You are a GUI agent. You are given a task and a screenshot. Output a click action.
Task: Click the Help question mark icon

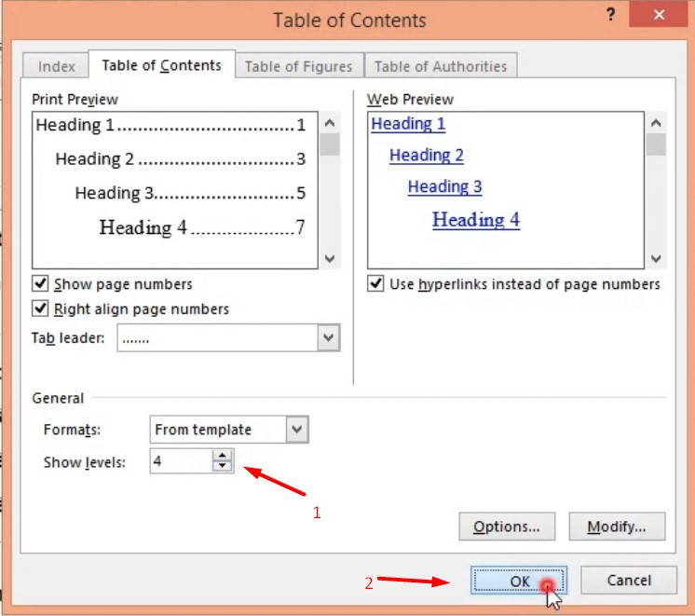[x=611, y=15]
